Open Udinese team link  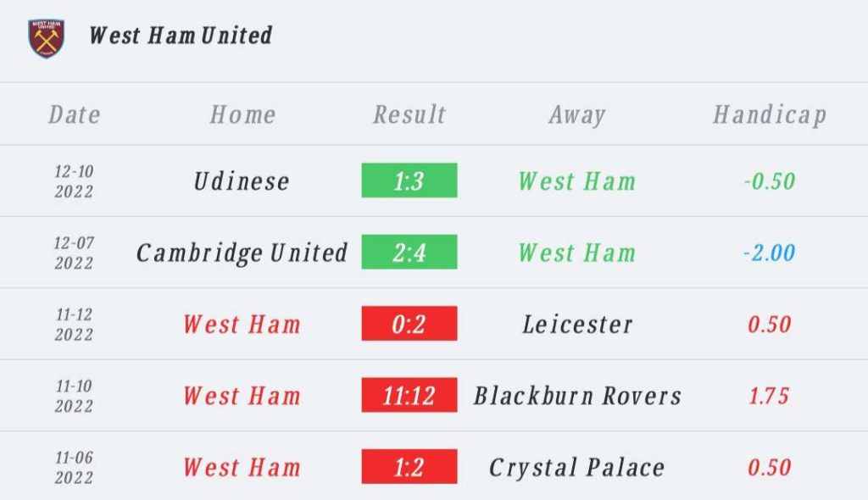[242, 181]
